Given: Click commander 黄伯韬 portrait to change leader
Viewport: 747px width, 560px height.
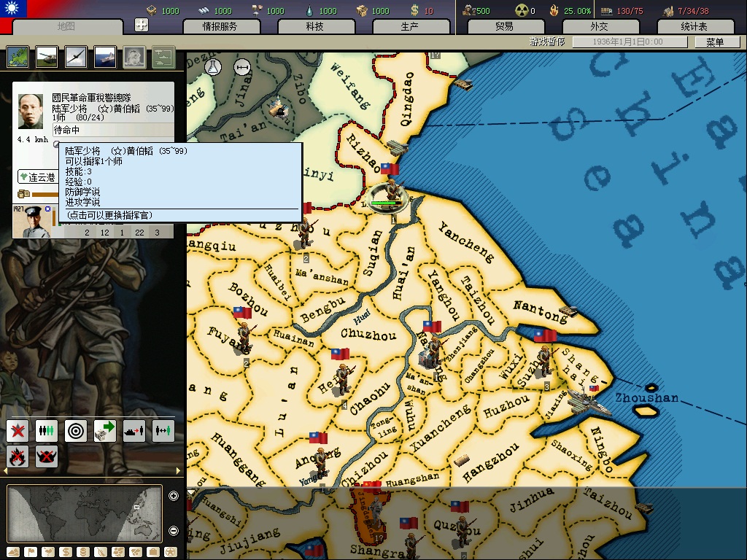Looking at the screenshot, I should point(31,111).
